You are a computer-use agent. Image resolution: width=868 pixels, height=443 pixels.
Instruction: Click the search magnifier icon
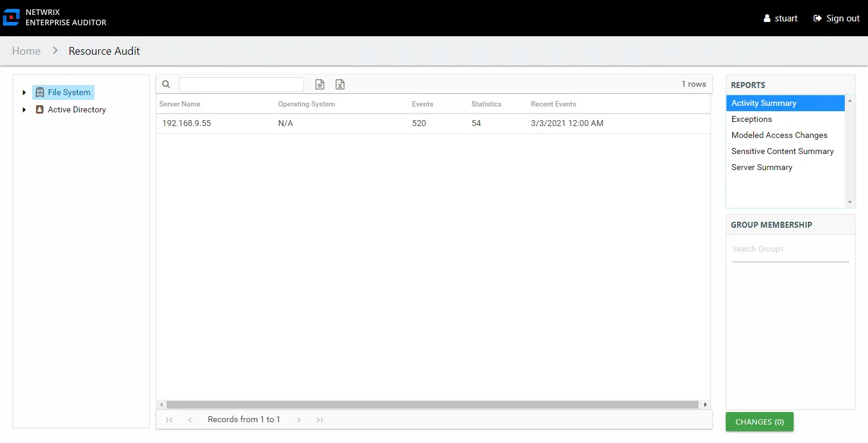tap(166, 84)
